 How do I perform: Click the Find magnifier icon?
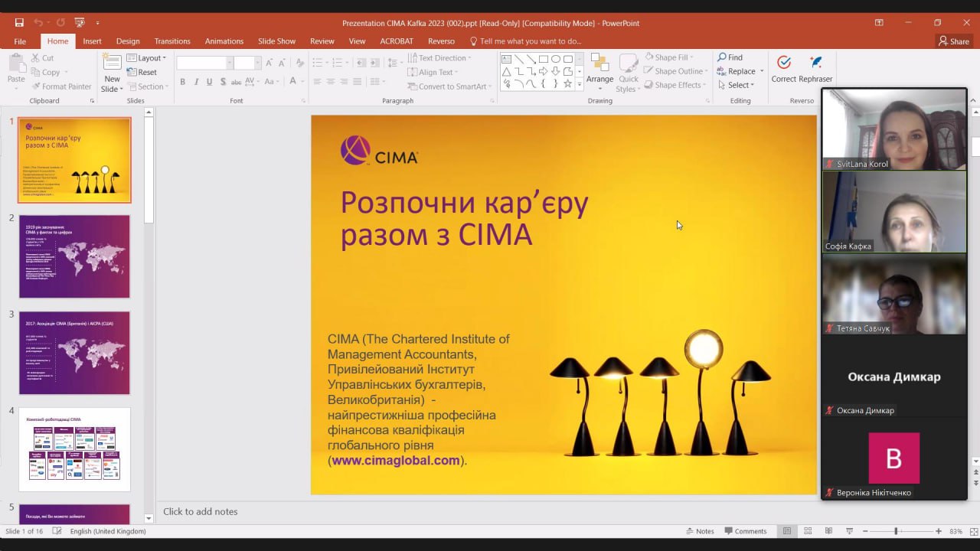(x=721, y=57)
